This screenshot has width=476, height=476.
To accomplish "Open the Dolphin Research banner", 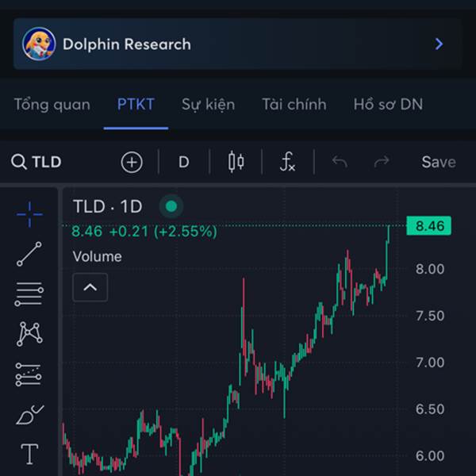I will coord(237,44).
